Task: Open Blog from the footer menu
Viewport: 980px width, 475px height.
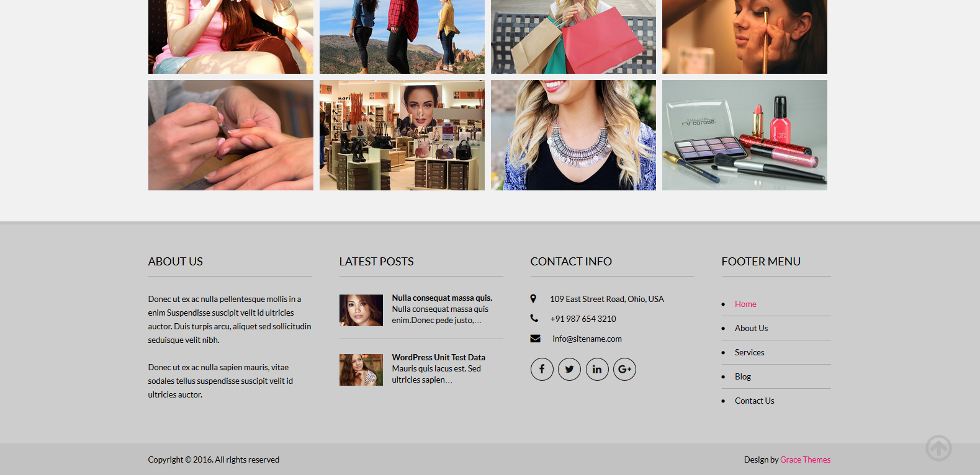Action: (x=743, y=376)
